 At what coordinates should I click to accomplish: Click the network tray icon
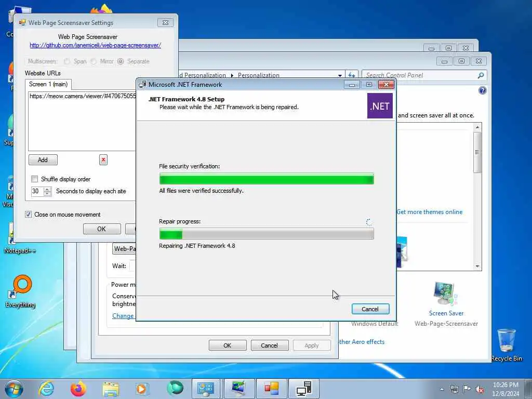tap(454, 389)
